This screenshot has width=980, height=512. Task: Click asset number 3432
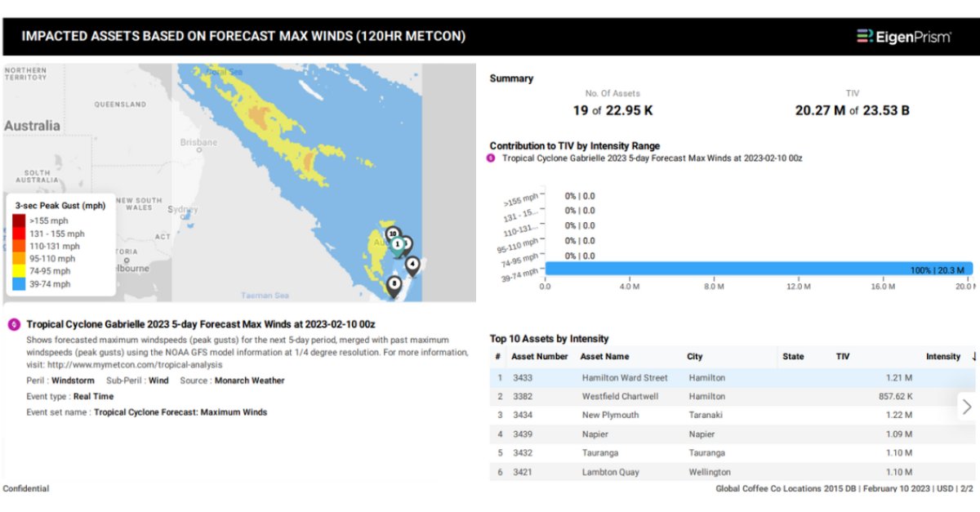pyautogui.click(x=523, y=453)
